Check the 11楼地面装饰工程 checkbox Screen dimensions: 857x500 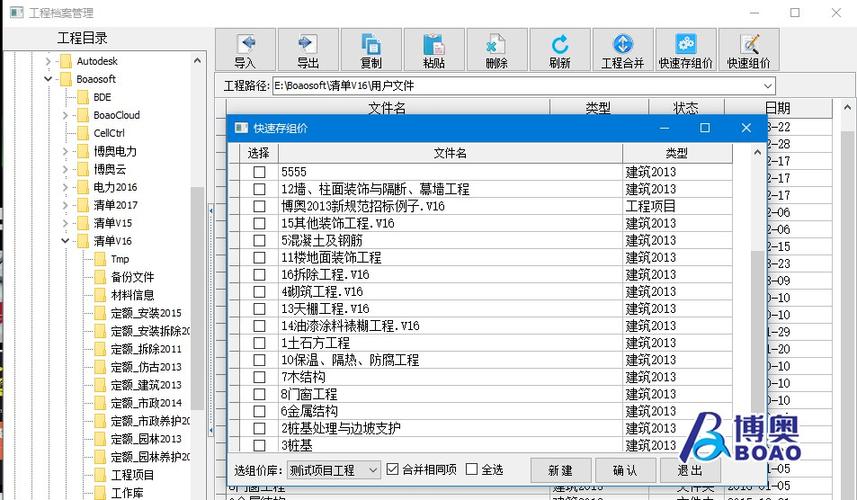(259, 257)
